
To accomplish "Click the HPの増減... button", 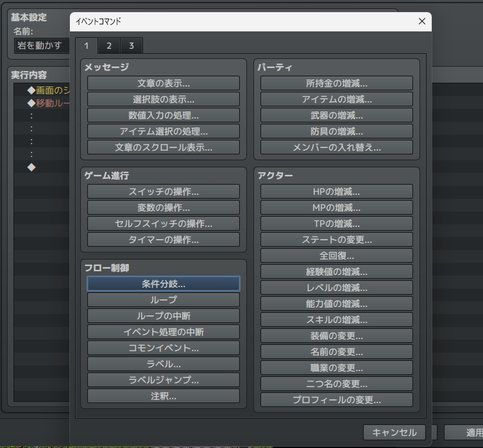I will click(x=337, y=192).
